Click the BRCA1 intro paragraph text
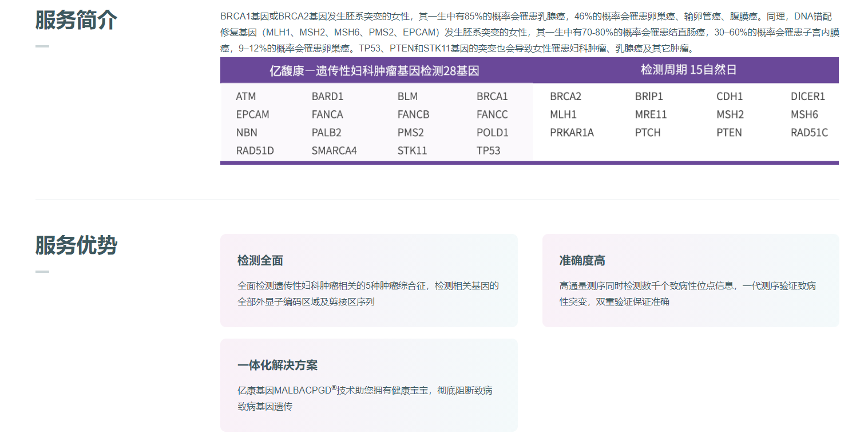Viewport: 868px width, 441px height. pyautogui.click(x=529, y=33)
